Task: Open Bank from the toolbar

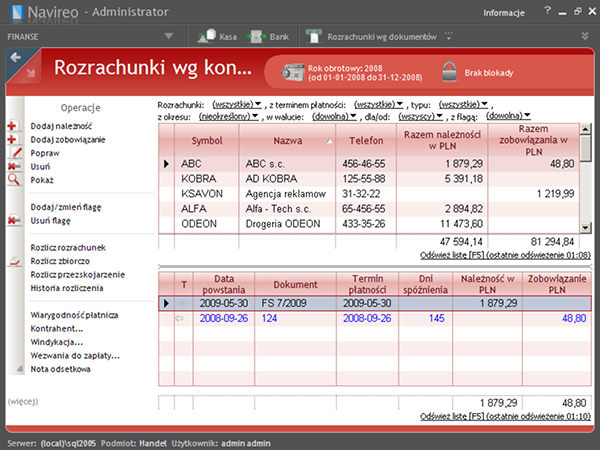Action: pos(268,36)
